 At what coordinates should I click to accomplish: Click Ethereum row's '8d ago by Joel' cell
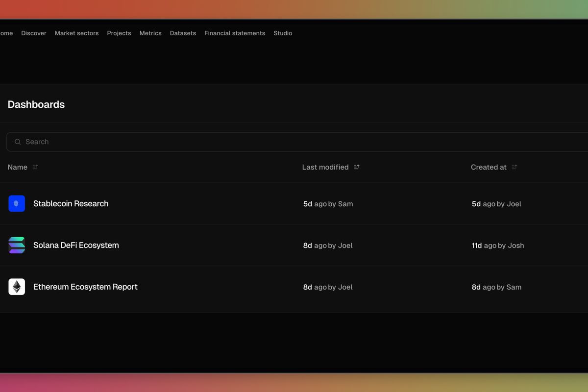[328, 287]
